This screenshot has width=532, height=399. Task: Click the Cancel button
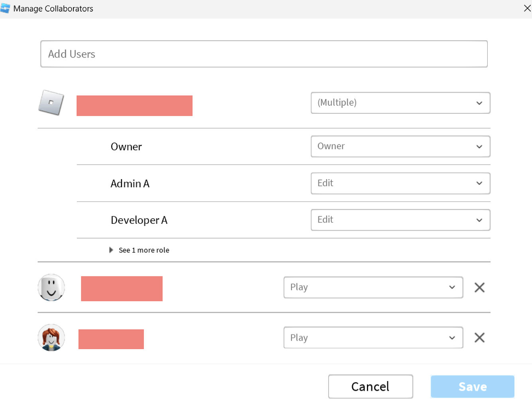click(370, 386)
